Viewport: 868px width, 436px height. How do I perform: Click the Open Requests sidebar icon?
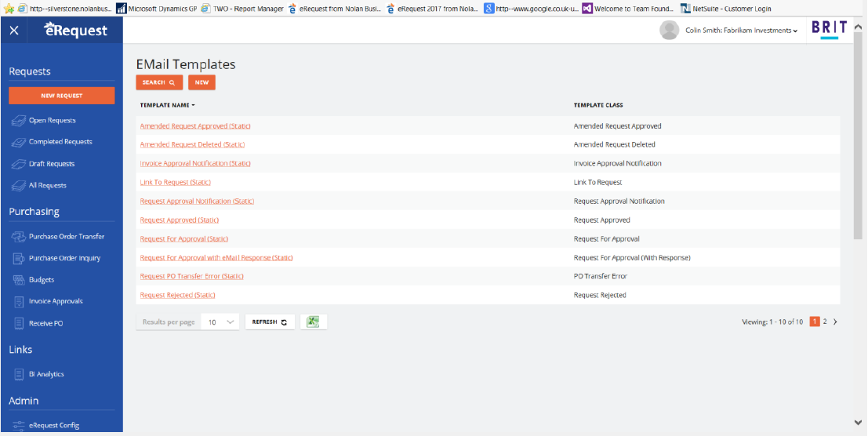[x=19, y=121]
